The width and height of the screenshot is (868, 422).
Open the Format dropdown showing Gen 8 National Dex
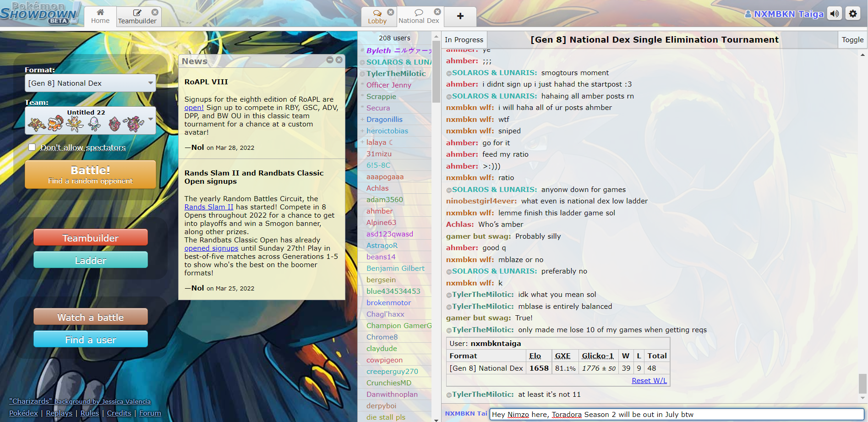(x=90, y=83)
